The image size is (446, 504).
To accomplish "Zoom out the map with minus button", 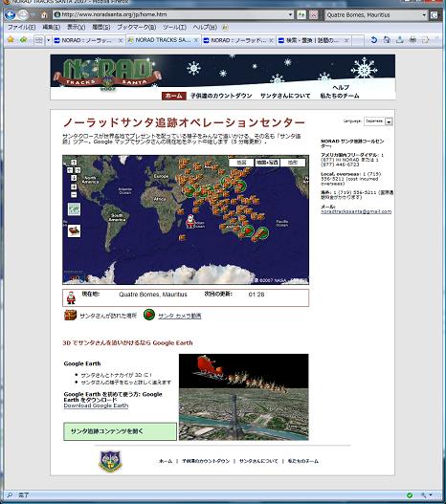I will click(74, 194).
